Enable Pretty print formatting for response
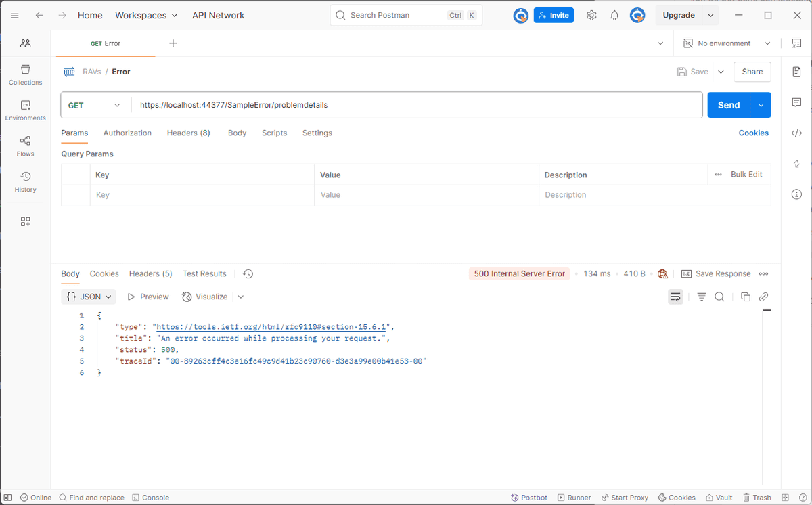The image size is (812, 505). [x=701, y=297]
